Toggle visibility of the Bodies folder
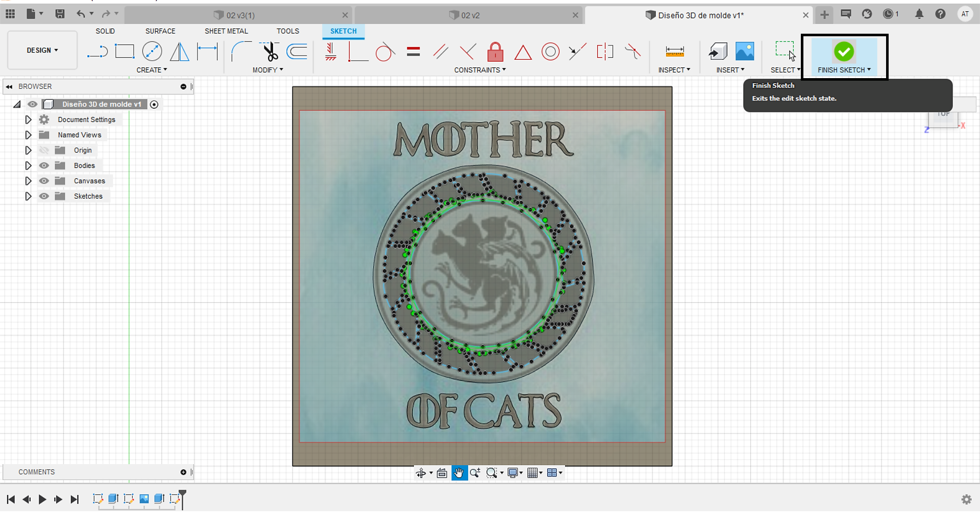 (44, 165)
